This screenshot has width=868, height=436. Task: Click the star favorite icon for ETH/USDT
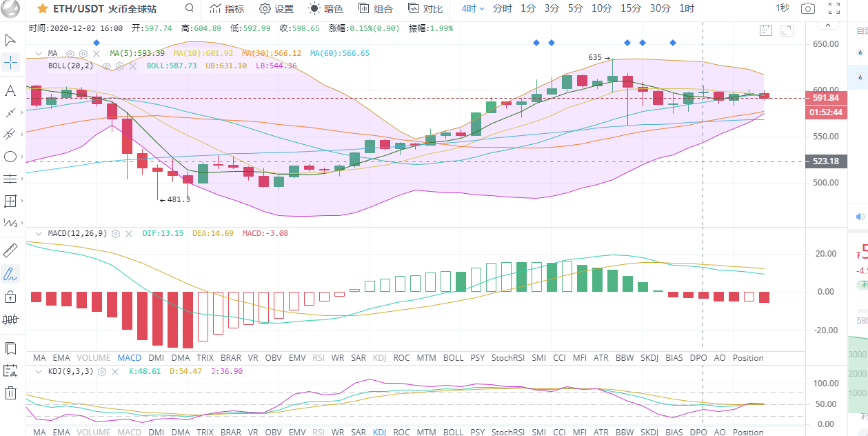(42, 9)
